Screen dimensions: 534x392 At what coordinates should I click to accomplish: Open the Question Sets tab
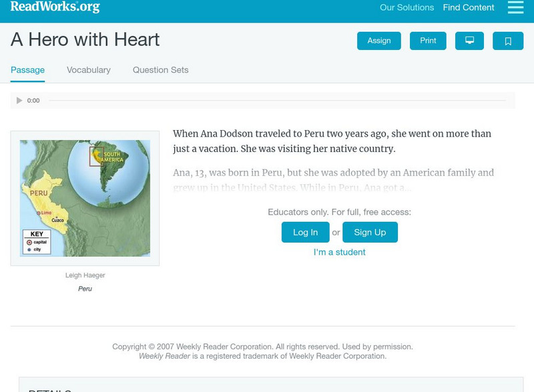(x=160, y=70)
